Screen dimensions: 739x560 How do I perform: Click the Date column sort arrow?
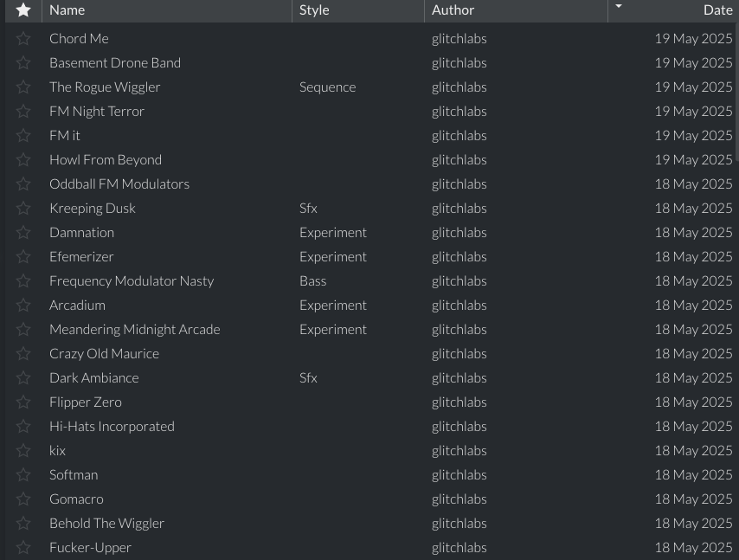[618, 7]
